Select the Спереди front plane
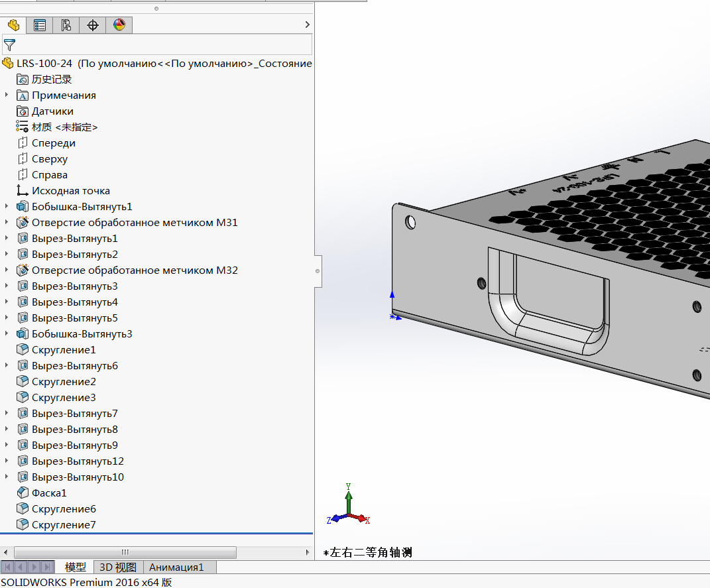The width and height of the screenshot is (710, 588). point(53,143)
